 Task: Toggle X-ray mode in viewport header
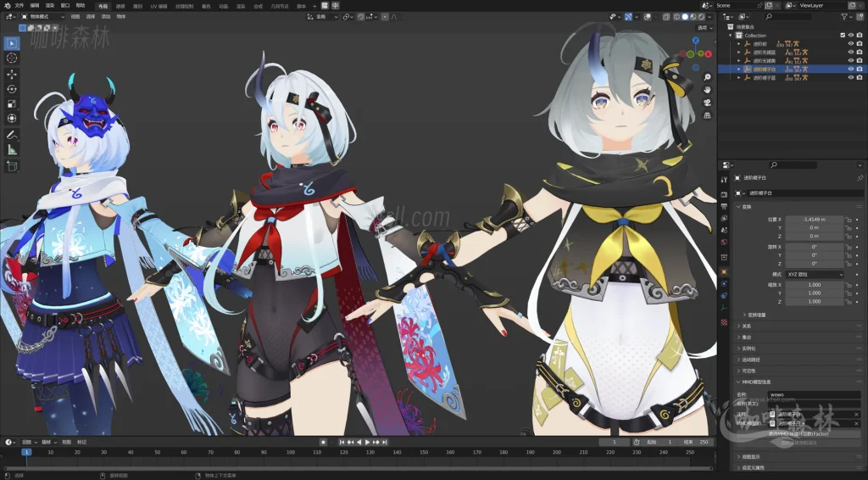[666, 17]
